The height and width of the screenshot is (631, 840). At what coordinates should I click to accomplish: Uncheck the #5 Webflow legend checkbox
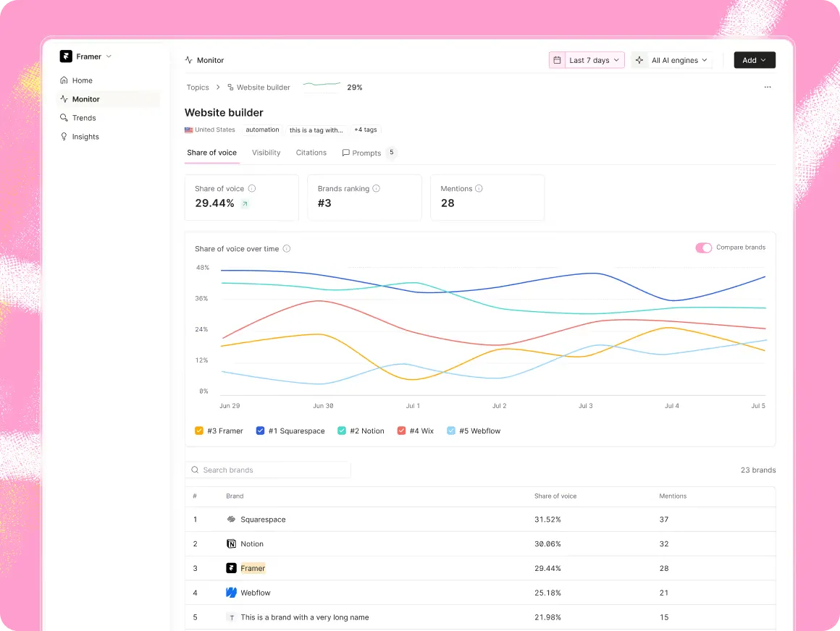click(x=451, y=431)
